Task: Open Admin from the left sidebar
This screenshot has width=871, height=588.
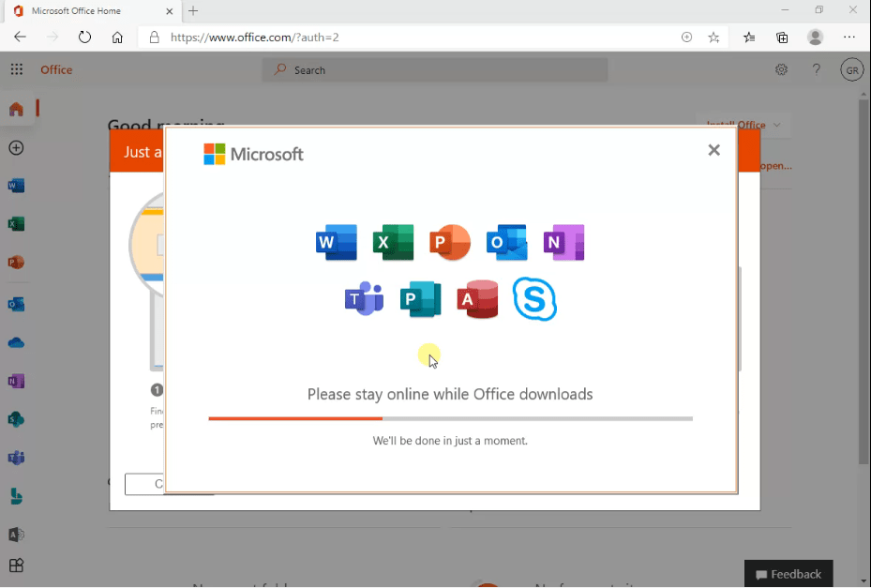Action: point(16,535)
